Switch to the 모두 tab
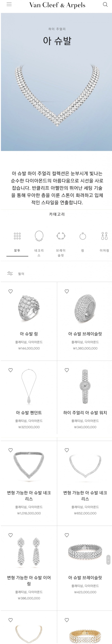The height and width of the screenshot is (644, 112). (17, 250)
